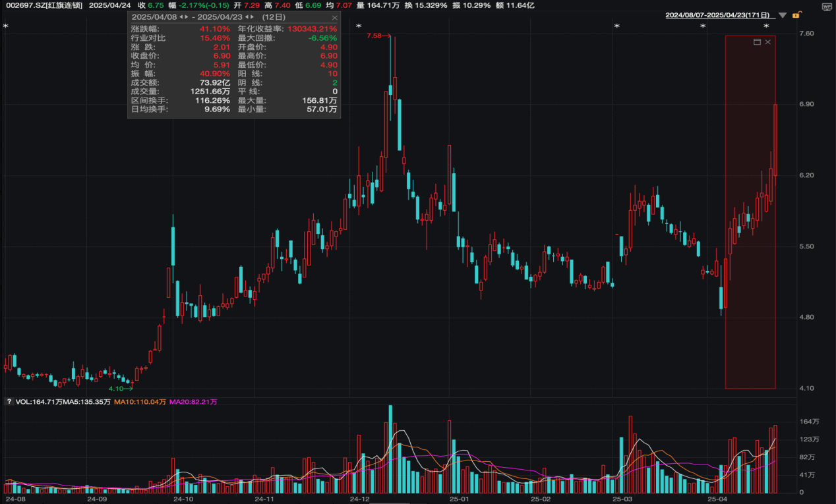Select the MA20 volume indicator label
Image resolution: width=836 pixels, height=504 pixels.
193,401
